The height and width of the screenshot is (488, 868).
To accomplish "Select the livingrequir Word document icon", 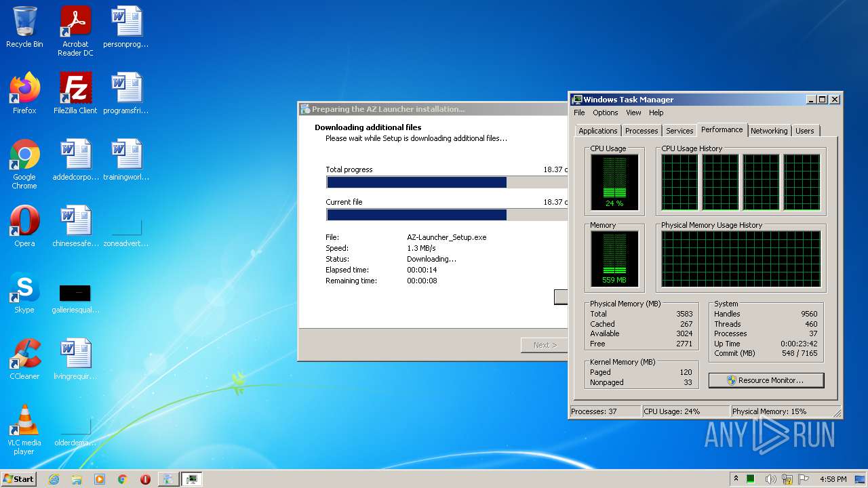I will [x=75, y=359].
